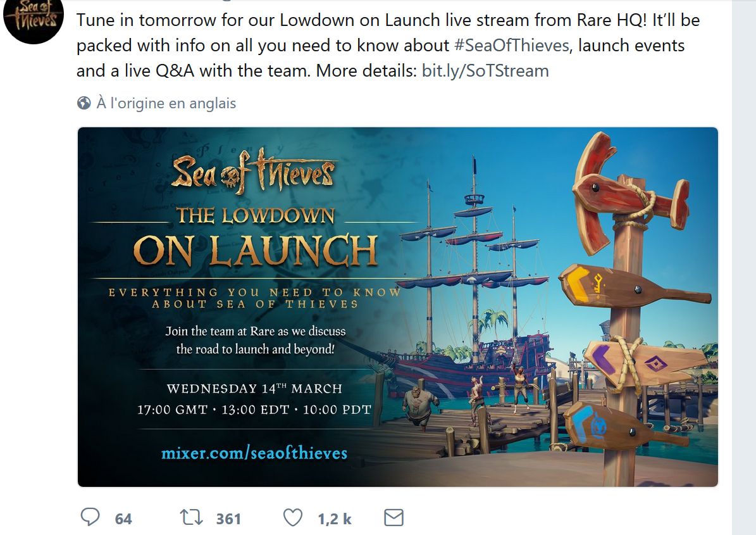
Task: Open the Sea of Thieves profile avatar
Action: coord(34,19)
